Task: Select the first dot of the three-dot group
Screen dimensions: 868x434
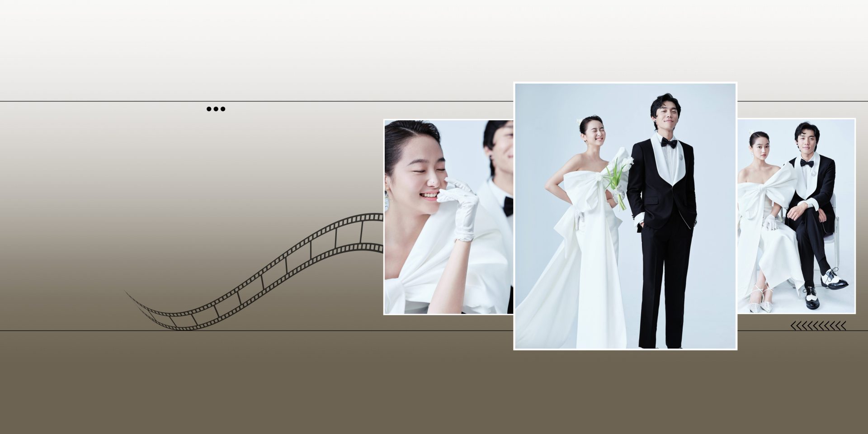Action: (209, 108)
